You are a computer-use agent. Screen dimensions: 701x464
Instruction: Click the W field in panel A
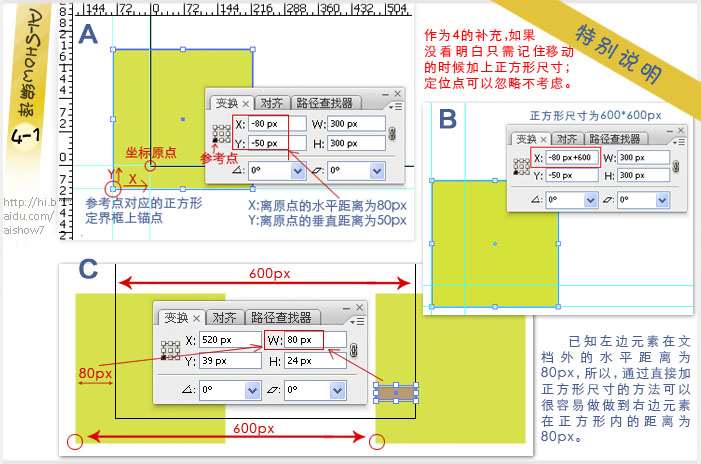(x=356, y=124)
